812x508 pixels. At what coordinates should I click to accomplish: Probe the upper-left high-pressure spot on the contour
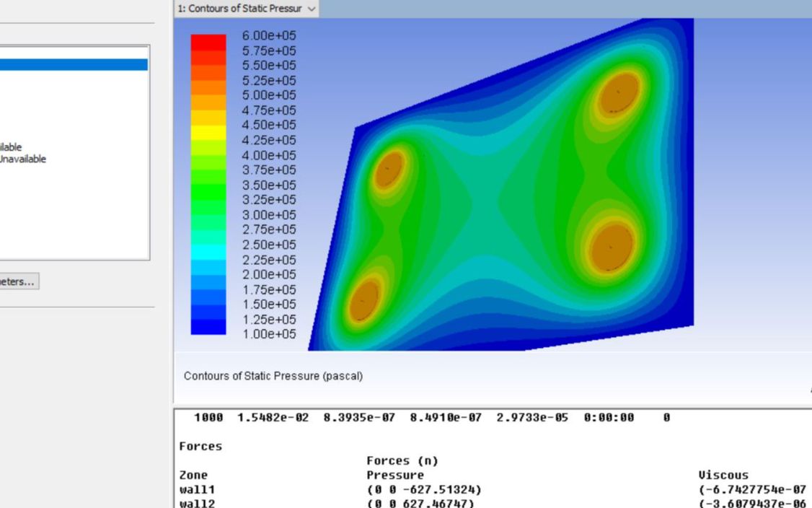click(x=389, y=169)
